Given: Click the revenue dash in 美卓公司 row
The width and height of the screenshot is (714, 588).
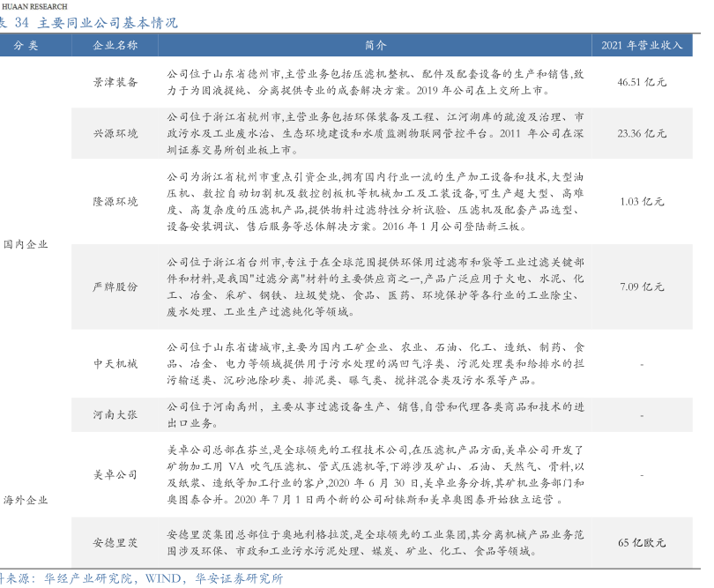Looking at the screenshot, I should tap(642, 475).
